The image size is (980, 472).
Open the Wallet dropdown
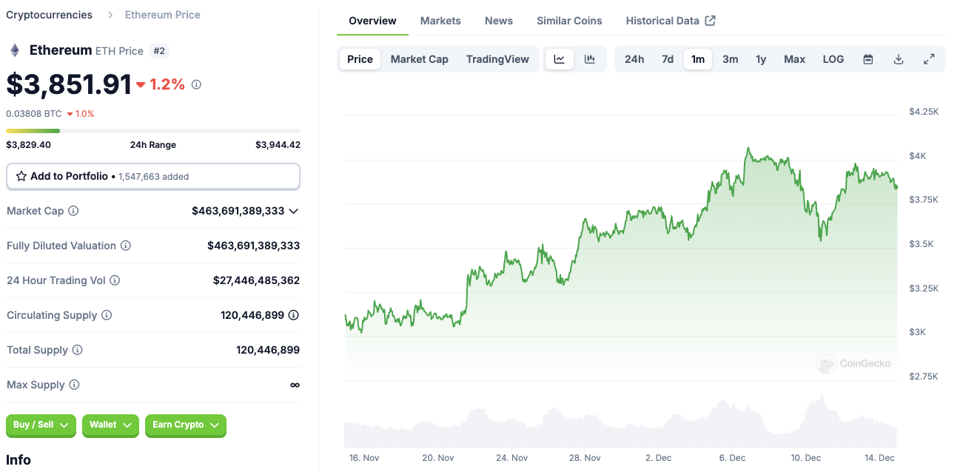point(110,425)
